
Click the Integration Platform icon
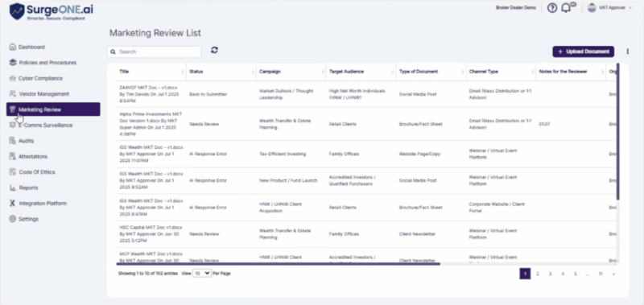13,203
